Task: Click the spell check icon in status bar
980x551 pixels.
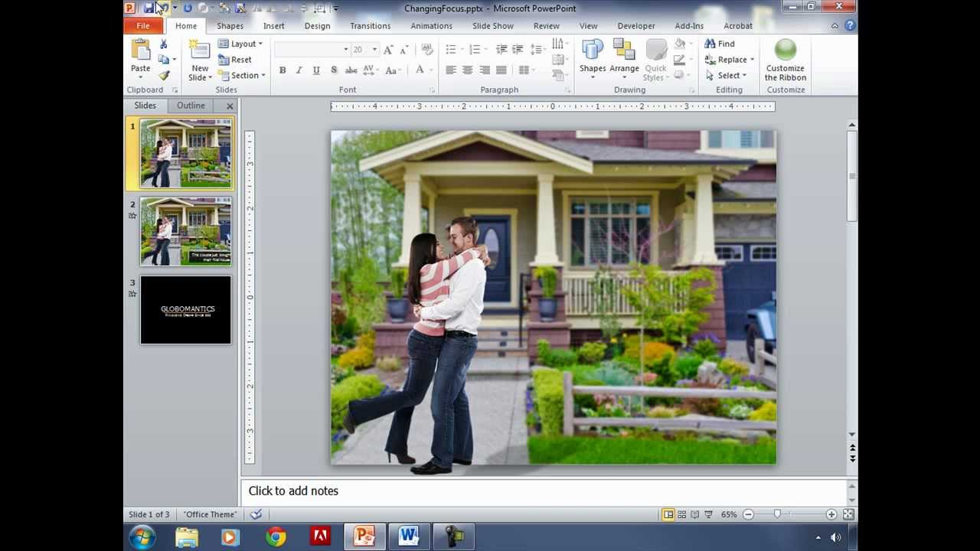Action: coord(256,514)
